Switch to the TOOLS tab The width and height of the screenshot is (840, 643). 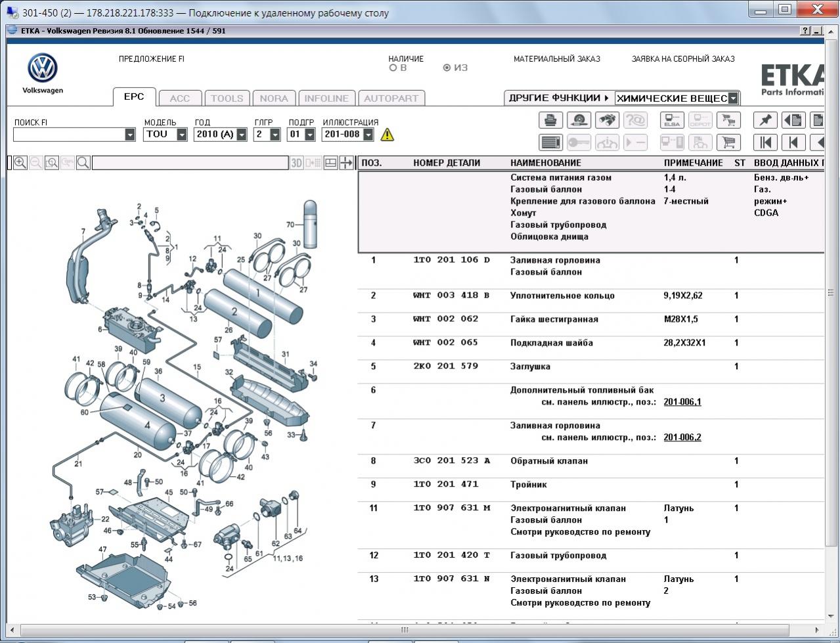tap(227, 99)
